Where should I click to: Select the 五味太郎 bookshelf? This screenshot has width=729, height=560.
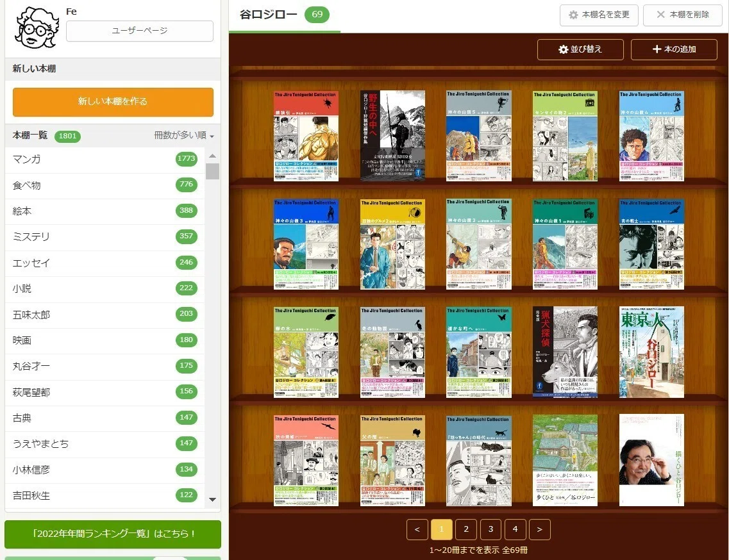(105, 315)
